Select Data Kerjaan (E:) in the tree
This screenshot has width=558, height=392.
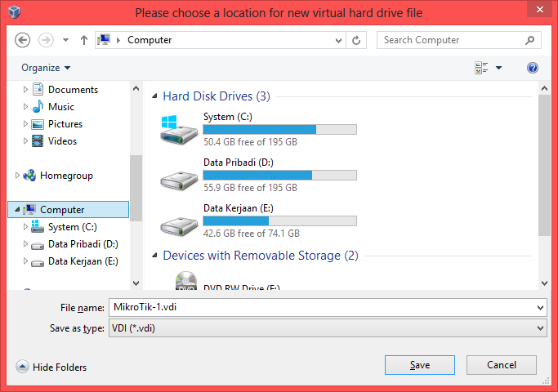[x=83, y=261]
